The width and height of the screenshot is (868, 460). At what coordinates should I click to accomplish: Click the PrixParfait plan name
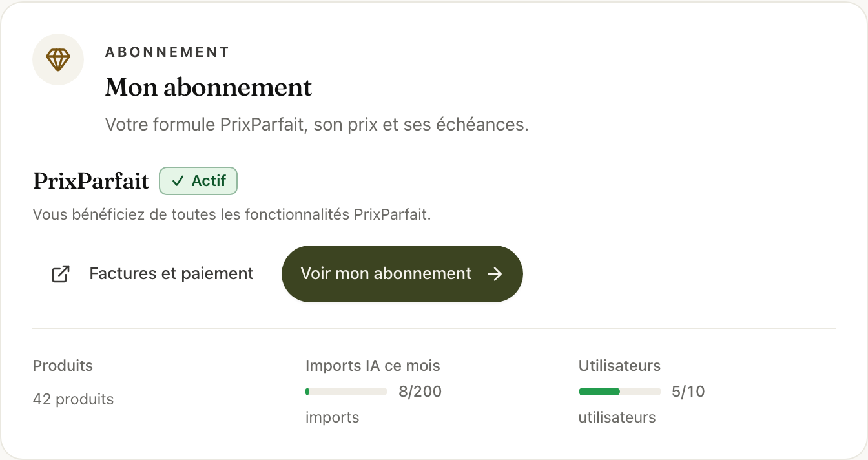click(91, 181)
